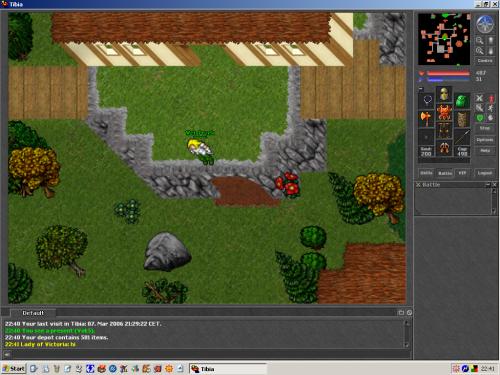Open the Skills window button
Viewport: 500px width, 375px height.
[426, 173]
